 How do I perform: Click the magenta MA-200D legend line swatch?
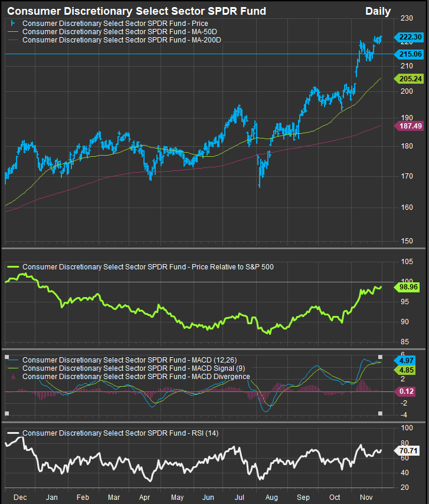pos(13,40)
